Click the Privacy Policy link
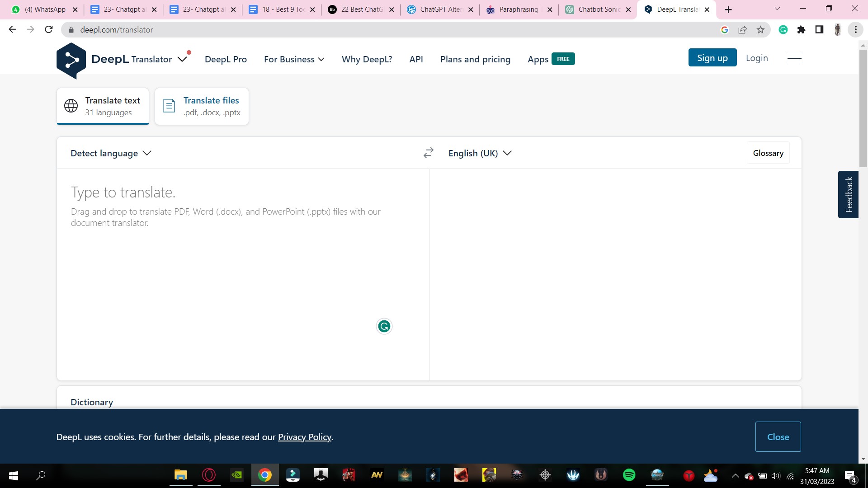Screen dimensions: 868x488 point(305,437)
